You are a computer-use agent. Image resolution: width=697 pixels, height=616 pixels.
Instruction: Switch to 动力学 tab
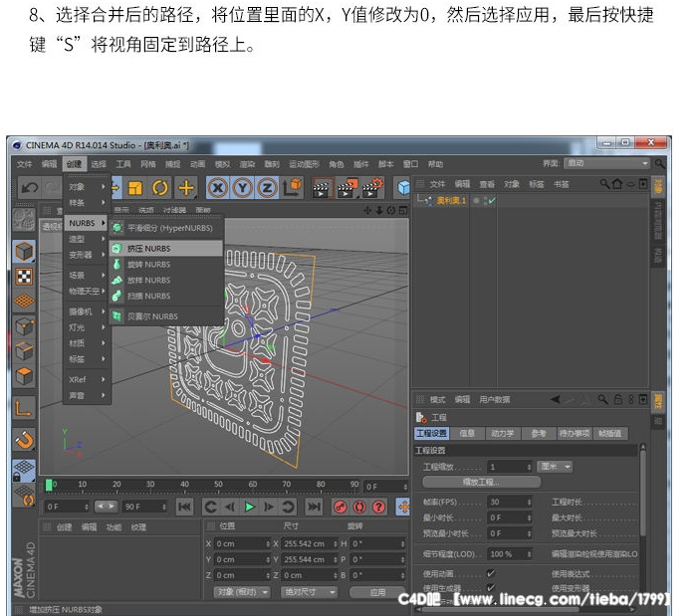[502, 434]
